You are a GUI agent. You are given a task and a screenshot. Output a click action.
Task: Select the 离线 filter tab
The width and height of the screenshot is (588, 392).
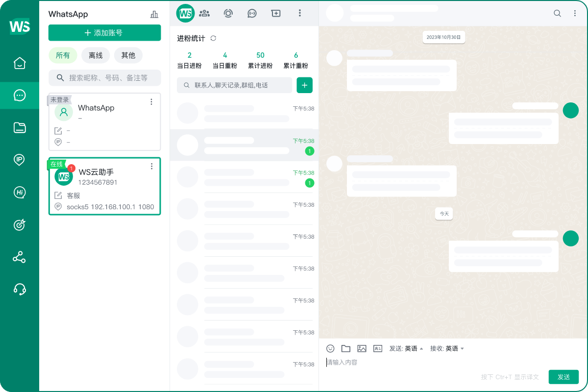(96, 55)
